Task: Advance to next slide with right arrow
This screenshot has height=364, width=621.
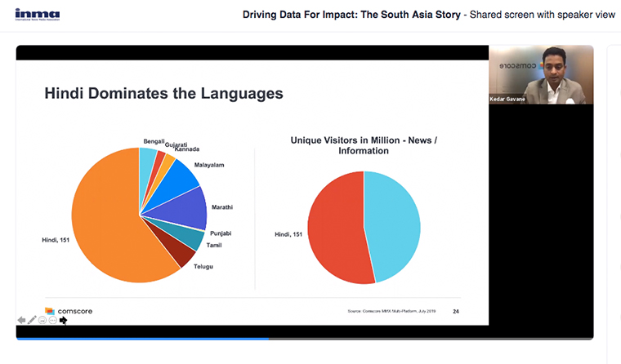Action: [64, 321]
